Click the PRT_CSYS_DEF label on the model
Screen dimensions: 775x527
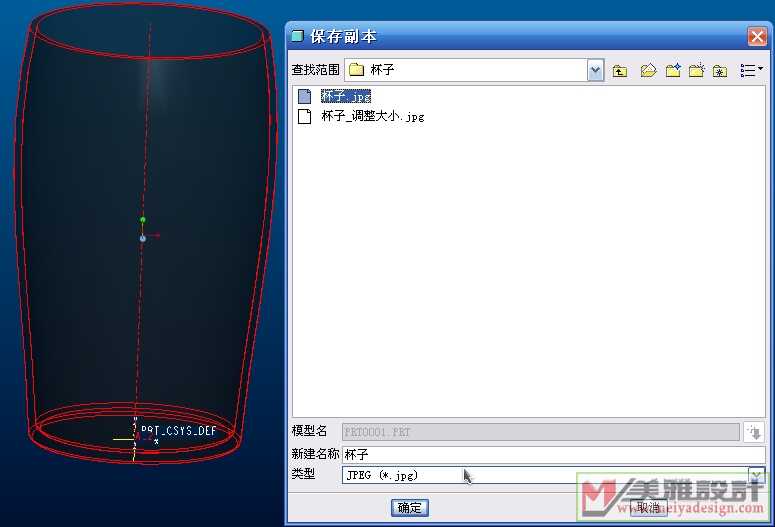[x=179, y=431]
